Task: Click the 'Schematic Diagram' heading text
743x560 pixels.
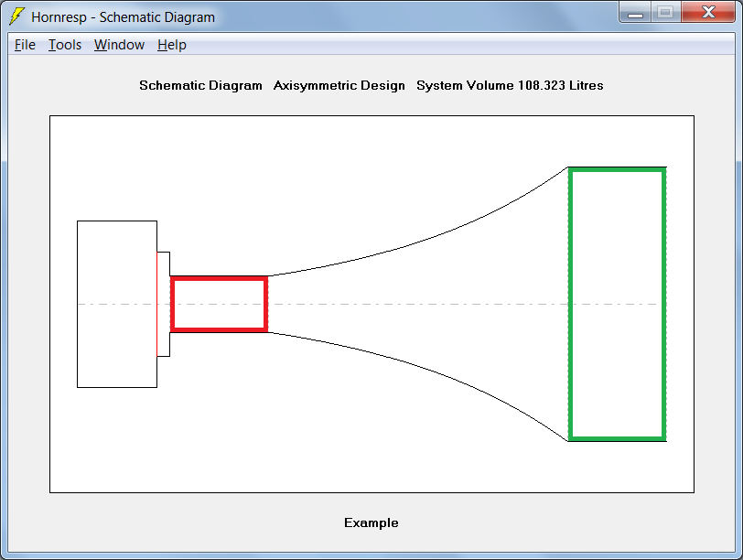Action: click(200, 85)
